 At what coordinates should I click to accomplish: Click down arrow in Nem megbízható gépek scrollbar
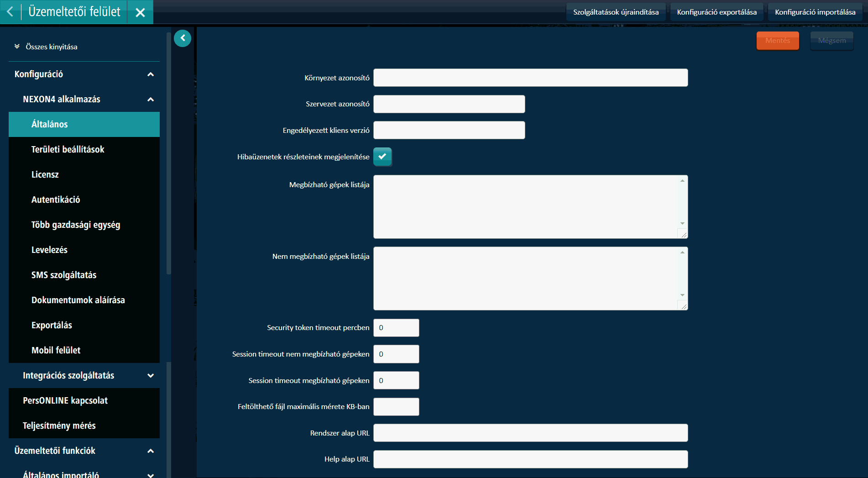(682, 295)
